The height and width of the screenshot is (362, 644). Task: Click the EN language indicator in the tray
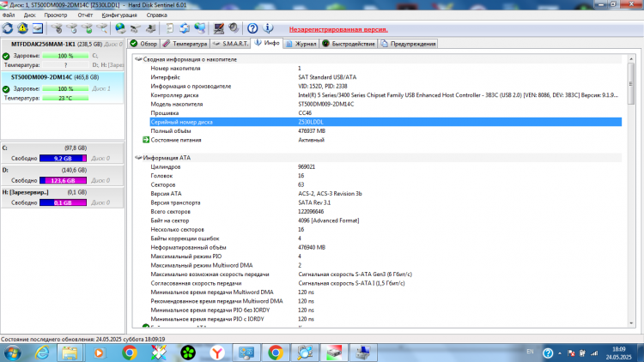click(x=530, y=352)
